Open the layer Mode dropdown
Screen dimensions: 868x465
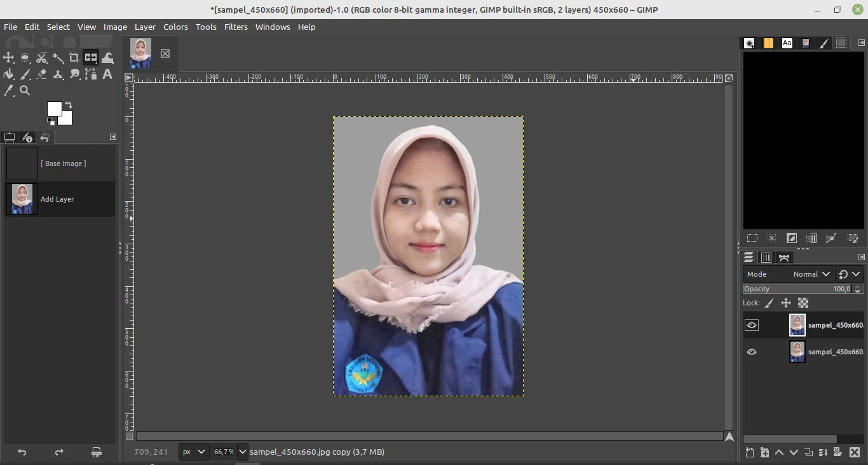(x=788, y=274)
